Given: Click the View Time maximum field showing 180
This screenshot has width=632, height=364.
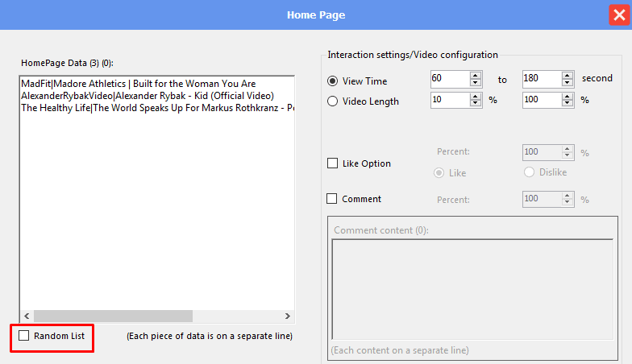Looking at the screenshot, I should click(x=542, y=79).
